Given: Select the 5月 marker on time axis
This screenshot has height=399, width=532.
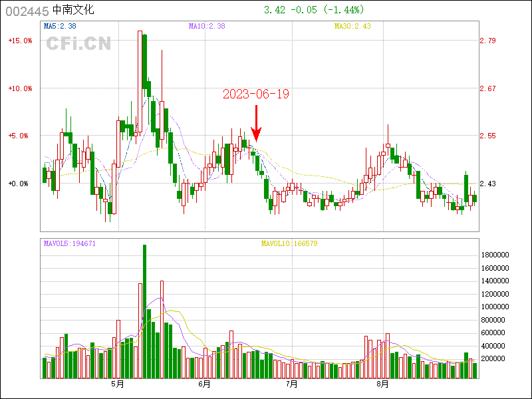Looking at the screenshot, I should (x=118, y=384).
